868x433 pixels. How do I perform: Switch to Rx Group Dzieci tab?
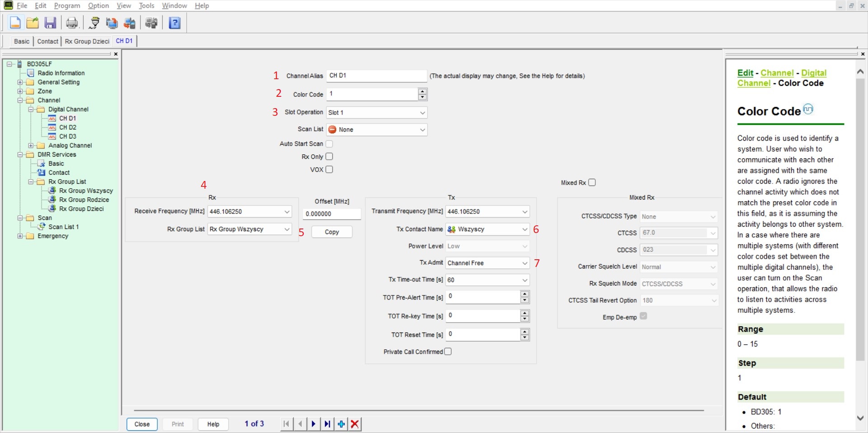(87, 41)
